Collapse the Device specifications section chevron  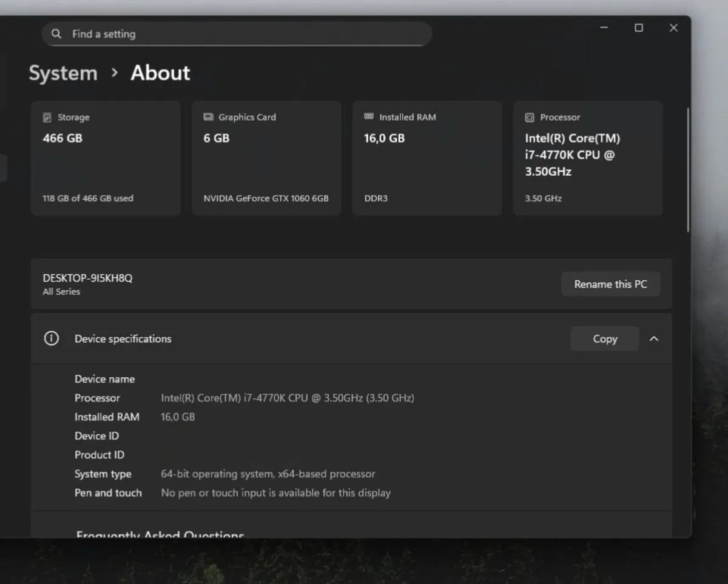point(654,339)
